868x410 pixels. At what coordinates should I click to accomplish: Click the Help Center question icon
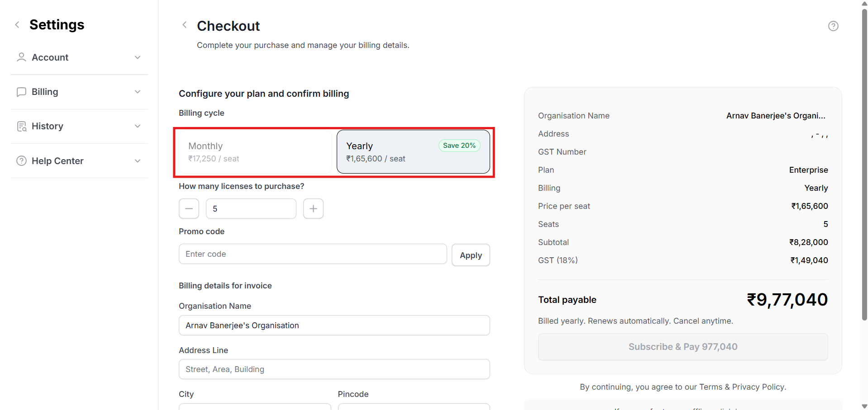point(21,161)
